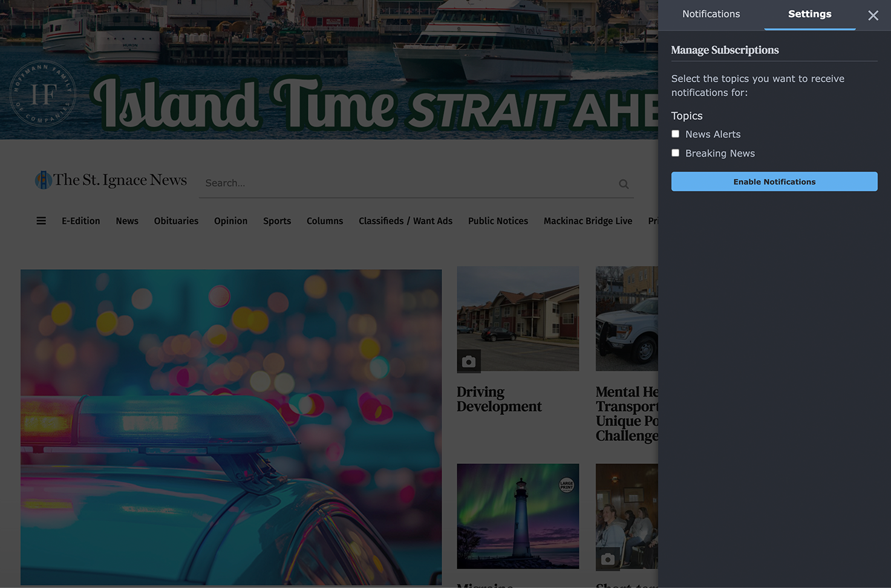Viewport: 891px width, 588px height.
Task: Open the Columns menu
Action: 325,221
